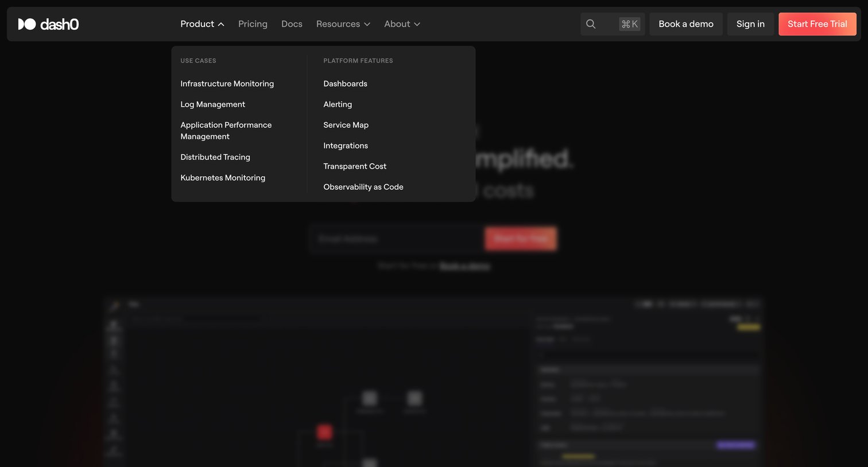Click Start Free Trial button

[x=817, y=24]
